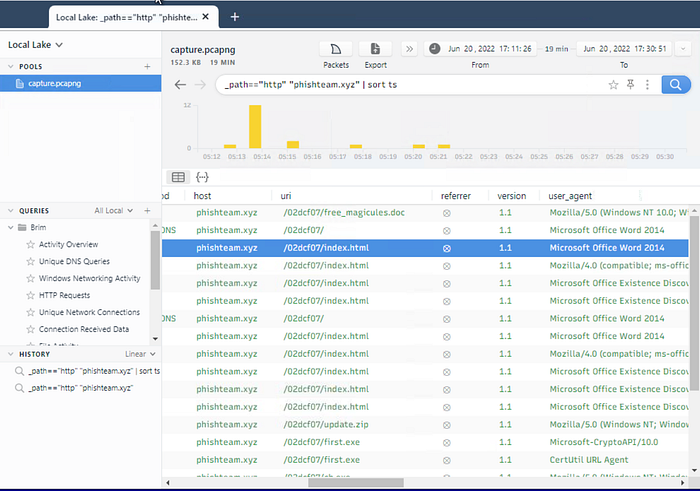This screenshot has height=491, width=700.
Task: Select row with free_magicules.doc uri
Action: coord(425,213)
